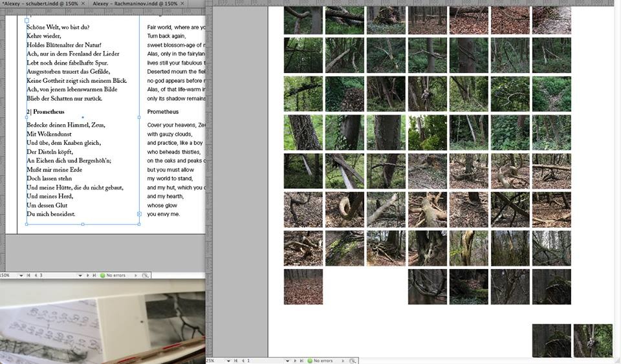Click the '2| Prometheus' heading in the German text
The height and width of the screenshot is (364, 621).
[45, 112]
